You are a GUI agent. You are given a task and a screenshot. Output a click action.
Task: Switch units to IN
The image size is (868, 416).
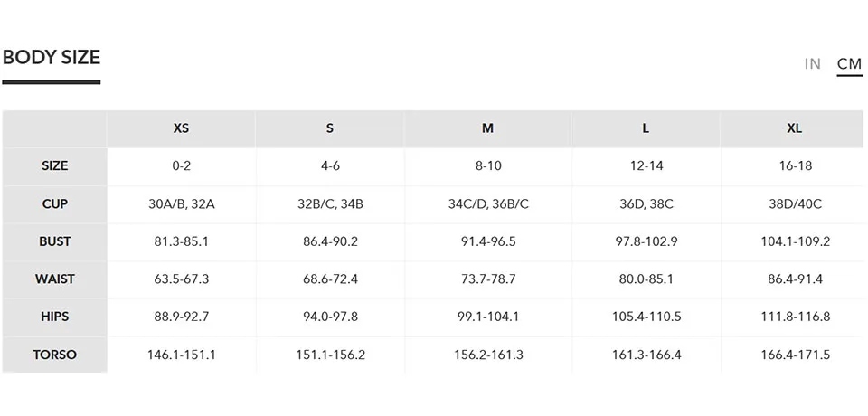click(x=812, y=63)
